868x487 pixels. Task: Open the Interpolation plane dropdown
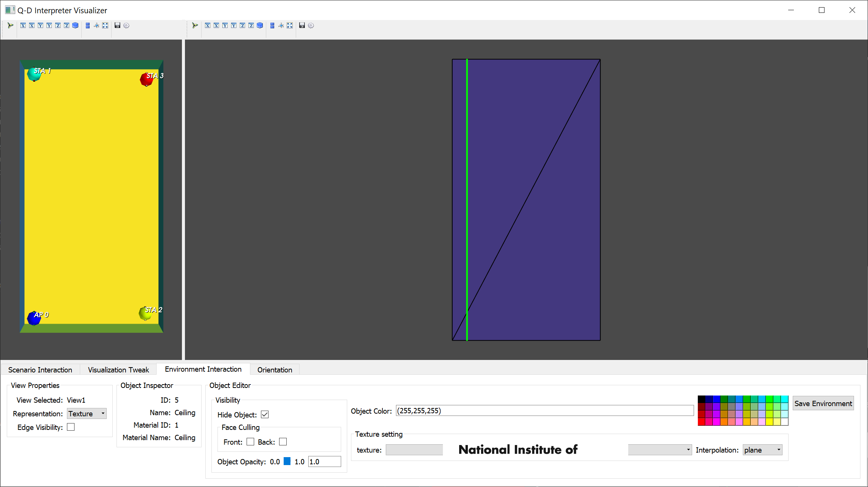pos(762,450)
